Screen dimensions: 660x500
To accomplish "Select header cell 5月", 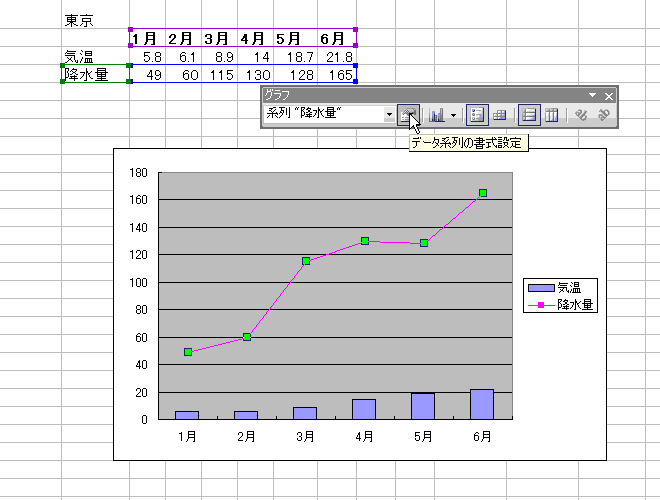I will tap(295, 38).
